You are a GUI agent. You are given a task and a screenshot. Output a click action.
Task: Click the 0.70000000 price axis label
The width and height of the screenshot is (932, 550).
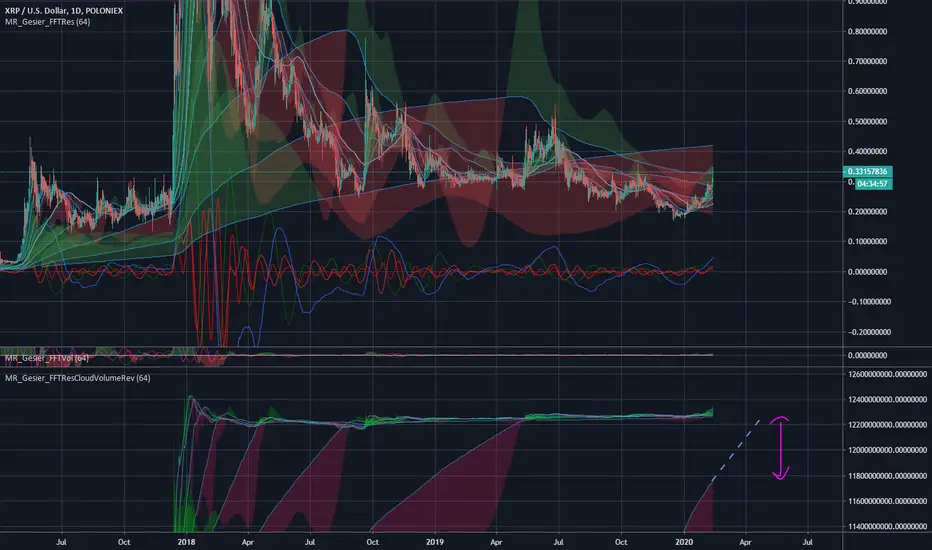867,61
